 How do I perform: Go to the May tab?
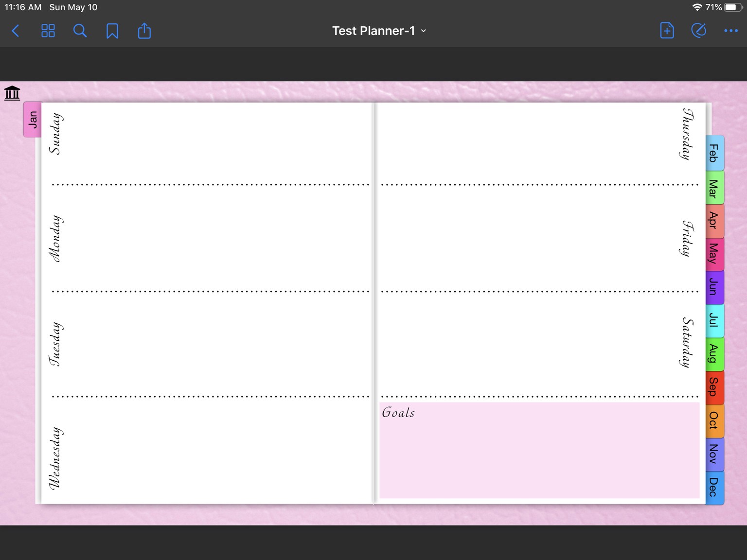(714, 254)
